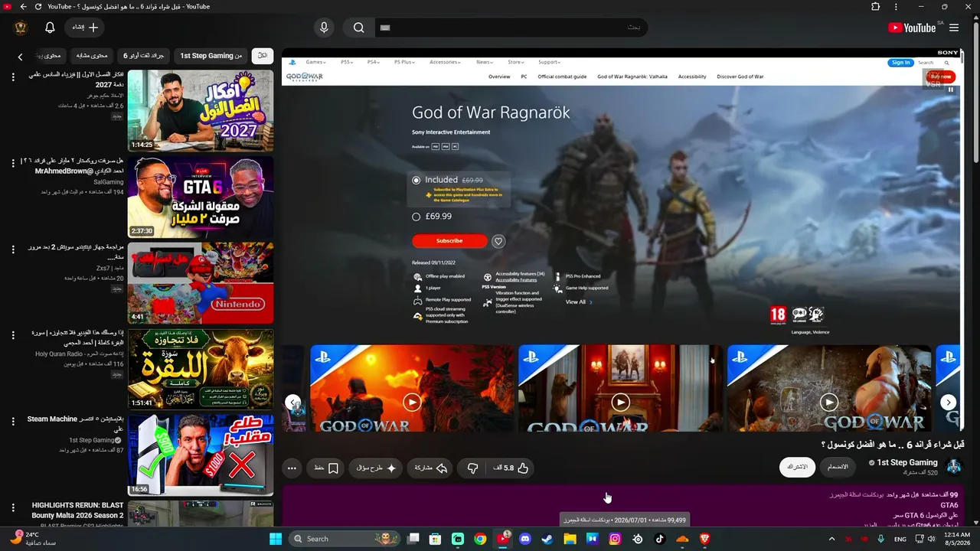Dislike the video with thumbs down

click(x=473, y=468)
